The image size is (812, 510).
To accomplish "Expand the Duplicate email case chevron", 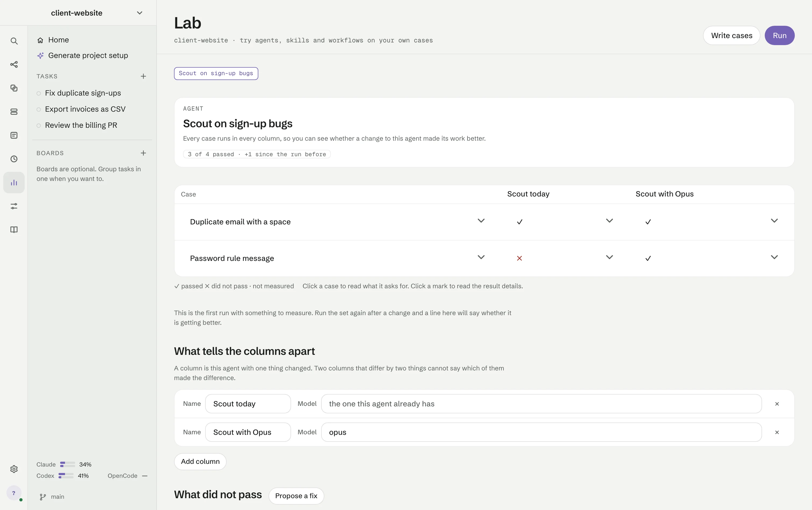I will click(x=481, y=221).
